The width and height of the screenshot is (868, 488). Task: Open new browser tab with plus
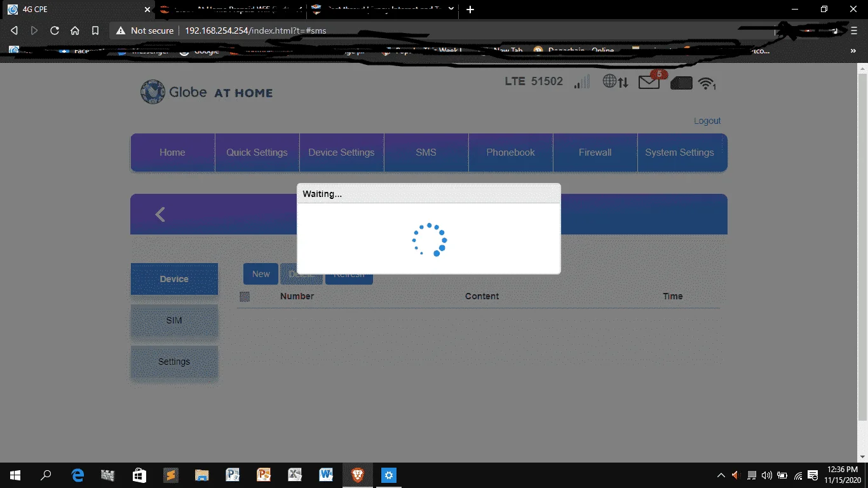pyautogui.click(x=470, y=10)
